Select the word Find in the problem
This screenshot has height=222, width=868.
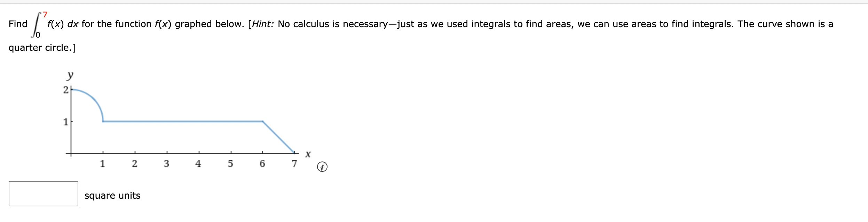click(x=18, y=24)
